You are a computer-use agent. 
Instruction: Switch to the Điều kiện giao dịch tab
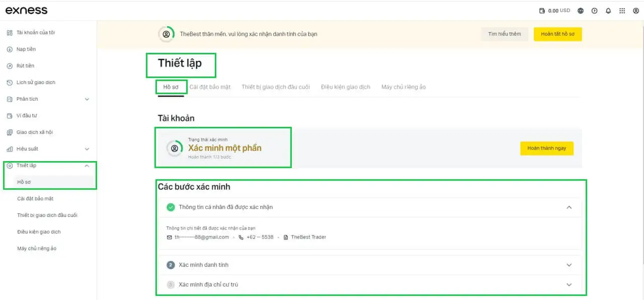pos(346,87)
